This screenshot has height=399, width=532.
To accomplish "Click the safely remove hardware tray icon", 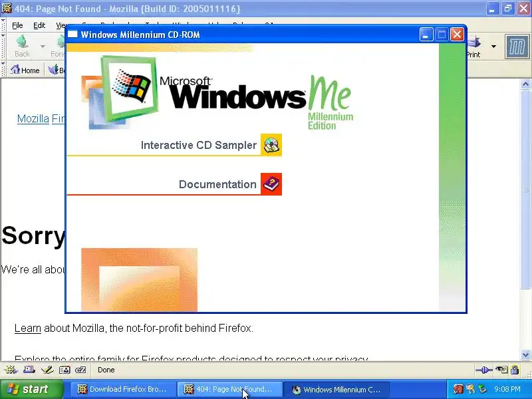I will coord(483,389).
